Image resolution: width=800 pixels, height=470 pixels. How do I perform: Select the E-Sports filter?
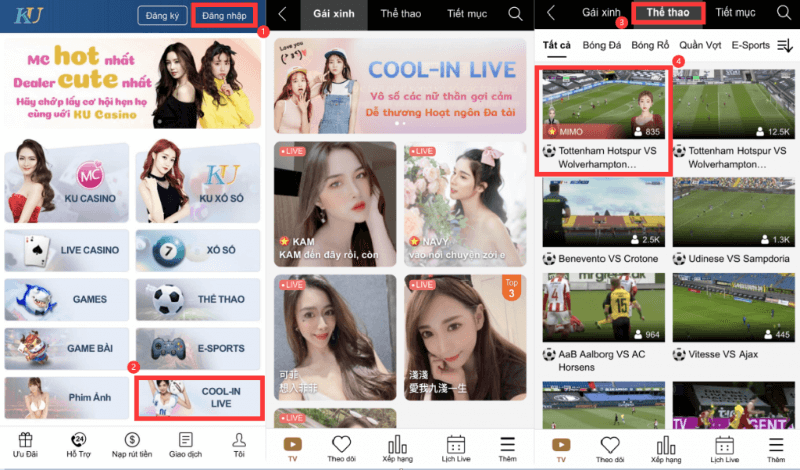pyautogui.click(x=751, y=45)
